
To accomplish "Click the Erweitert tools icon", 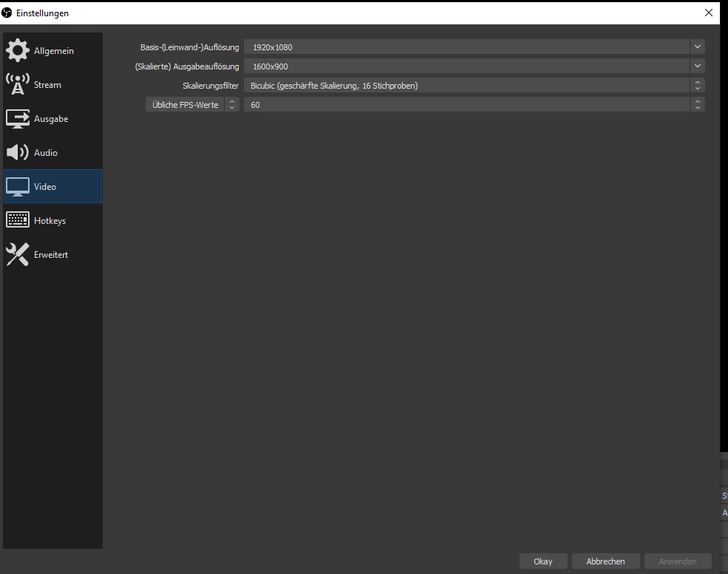I will tap(18, 255).
